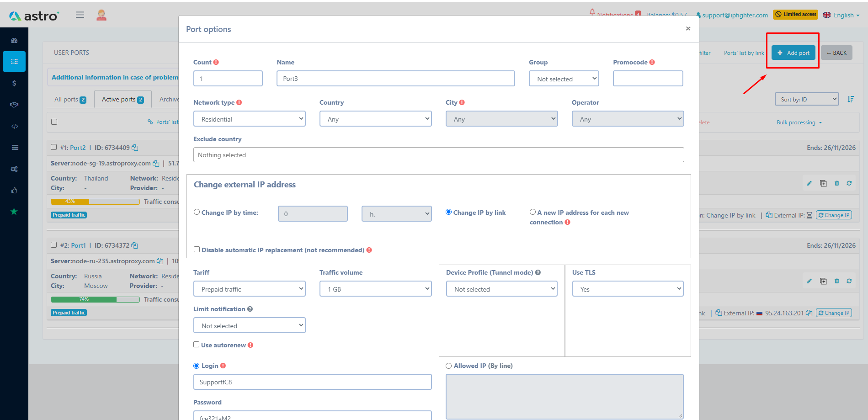This screenshot has height=420, width=868.
Task: Select Allowed IP (By line) option
Action: (448, 366)
